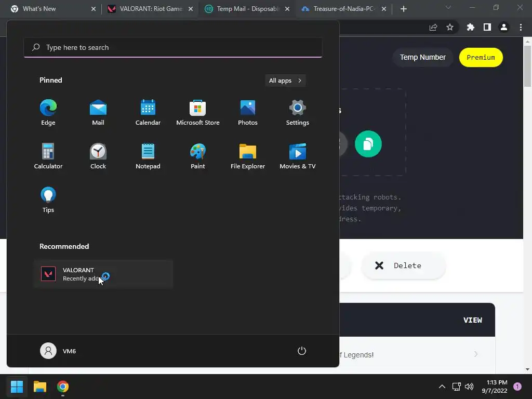Image resolution: width=532 pixels, height=399 pixels.
Task: Open the Calendar app
Action: coord(148,113)
